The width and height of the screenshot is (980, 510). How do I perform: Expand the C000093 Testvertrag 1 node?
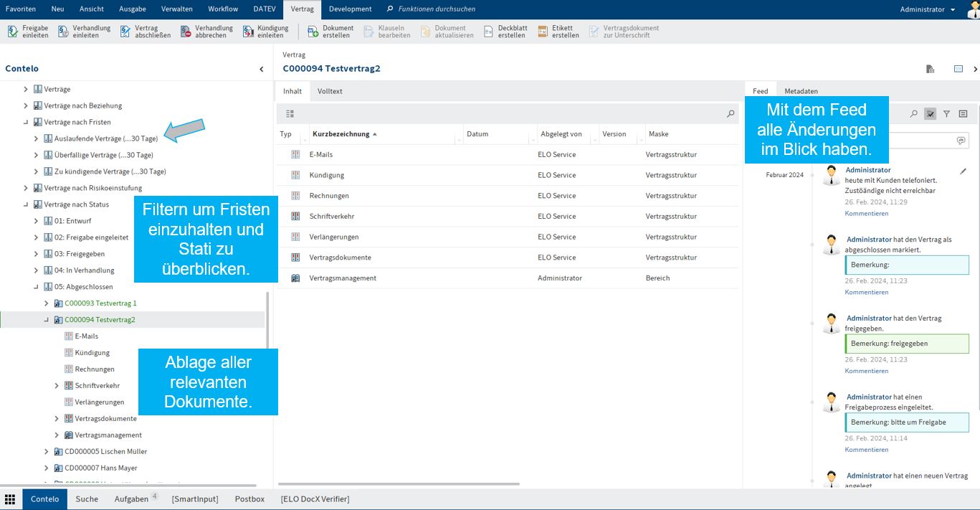pos(47,303)
